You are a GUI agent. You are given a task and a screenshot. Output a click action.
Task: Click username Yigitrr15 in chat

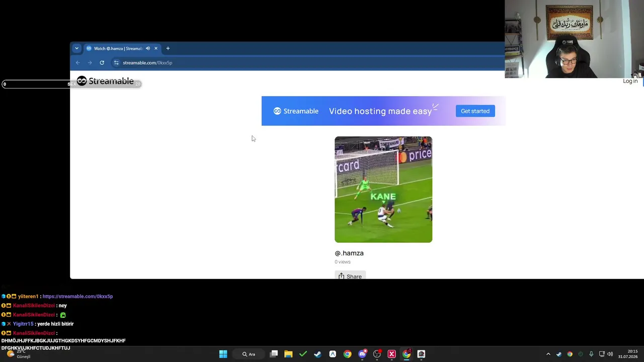pyautogui.click(x=23, y=324)
